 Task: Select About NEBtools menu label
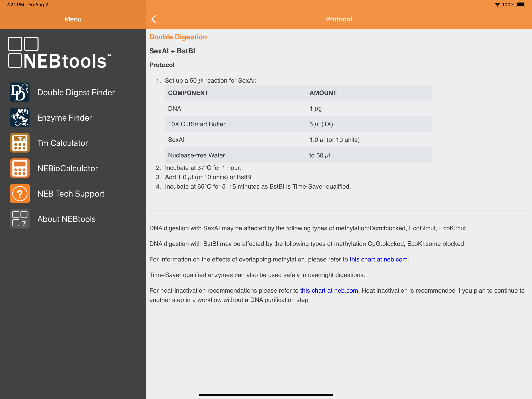click(x=67, y=219)
